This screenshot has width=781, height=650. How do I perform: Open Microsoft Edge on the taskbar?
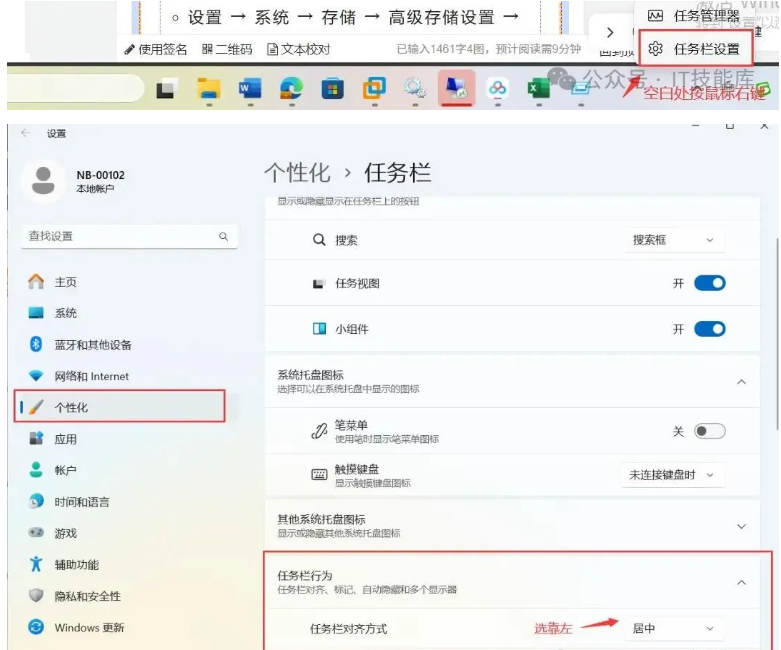[x=291, y=89]
